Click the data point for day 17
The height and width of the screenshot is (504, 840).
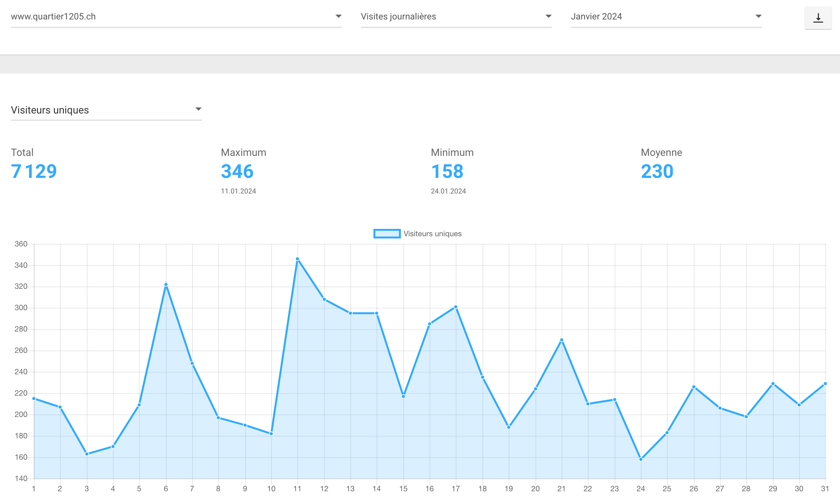click(456, 307)
